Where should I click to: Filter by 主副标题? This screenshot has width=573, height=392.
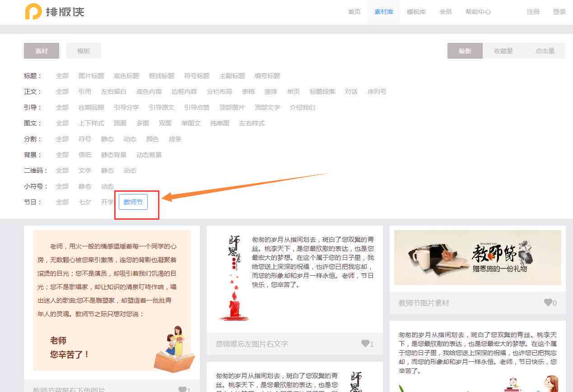click(x=232, y=76)
